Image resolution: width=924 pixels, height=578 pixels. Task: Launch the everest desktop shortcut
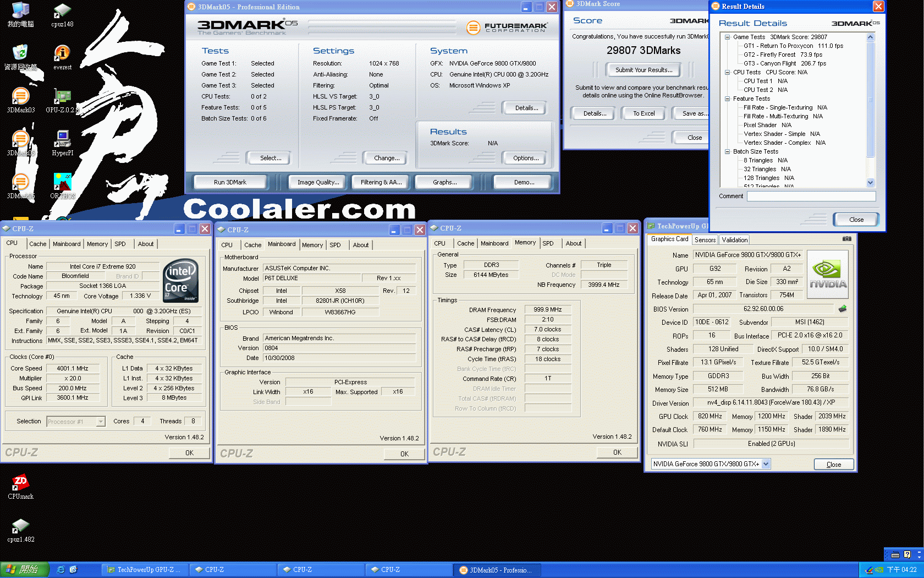coord(62,57)
